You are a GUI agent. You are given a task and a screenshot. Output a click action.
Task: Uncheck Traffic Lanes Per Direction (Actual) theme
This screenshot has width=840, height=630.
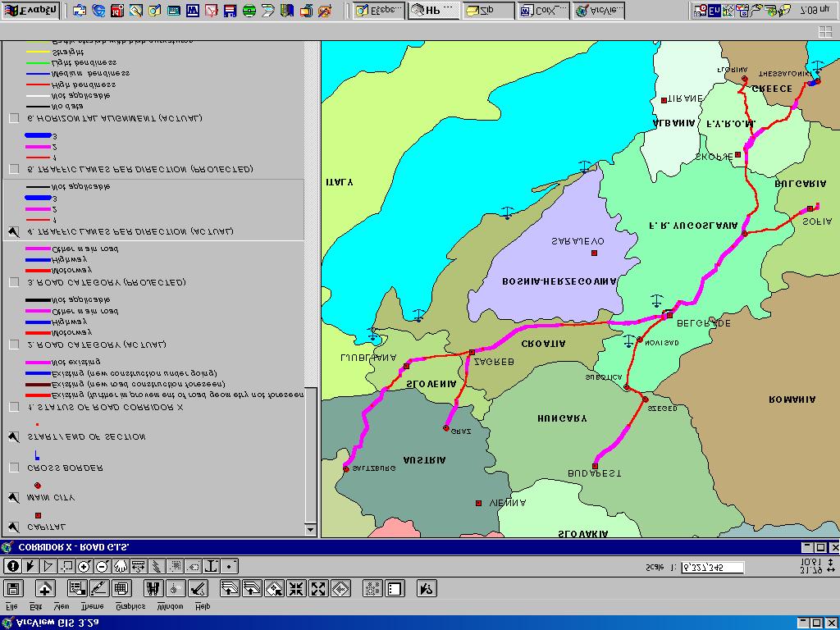[x=15, y=232]
